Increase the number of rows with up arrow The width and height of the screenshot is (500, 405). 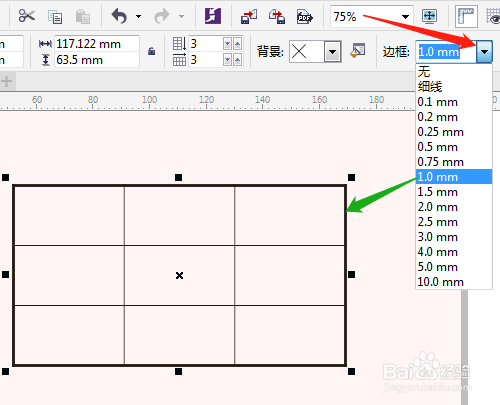click(x=237, y=44)
